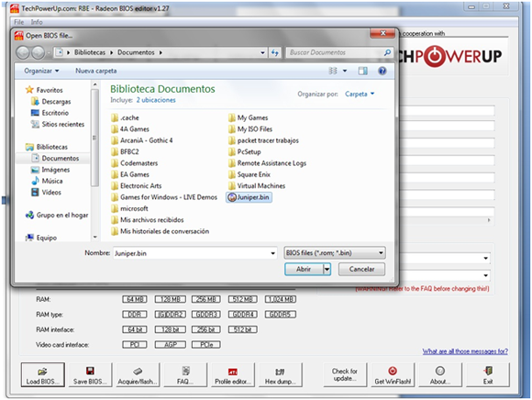Open the Info menu in RBE
Screen dimensions: 532x400
click(37, 22)
